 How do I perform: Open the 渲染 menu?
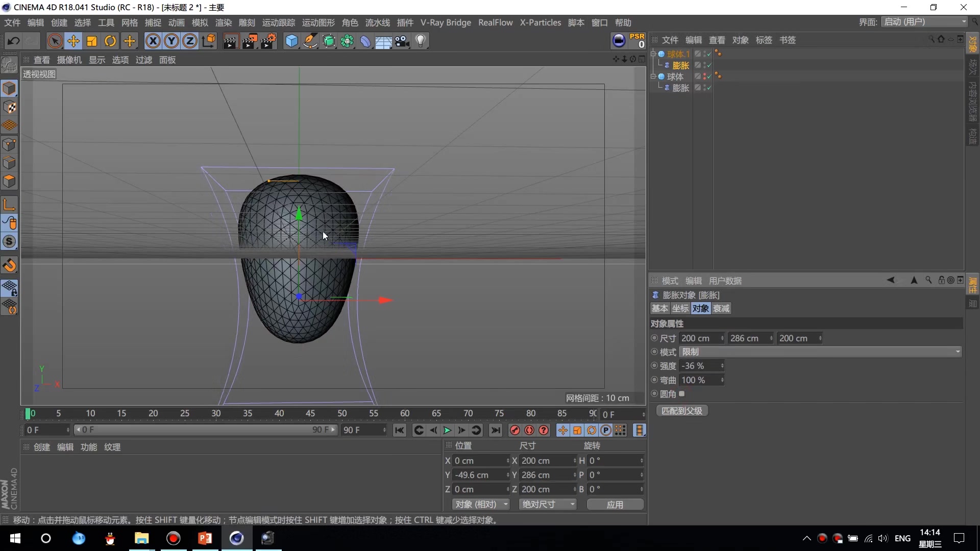coord(223,22)
